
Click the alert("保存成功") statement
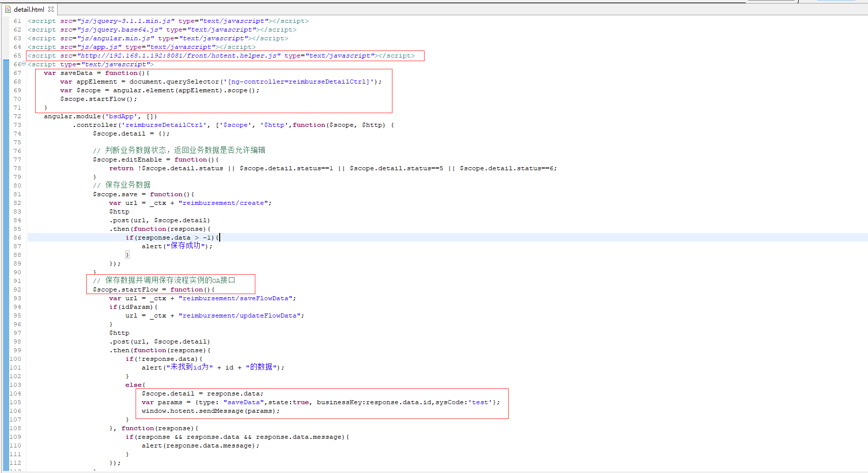click(177, 246)
